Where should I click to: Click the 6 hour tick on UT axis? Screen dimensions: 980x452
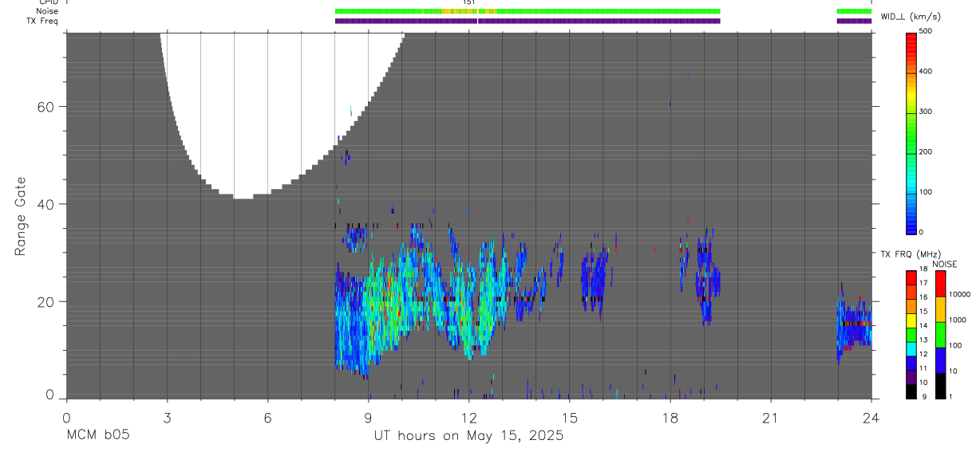tap(267, 417)
